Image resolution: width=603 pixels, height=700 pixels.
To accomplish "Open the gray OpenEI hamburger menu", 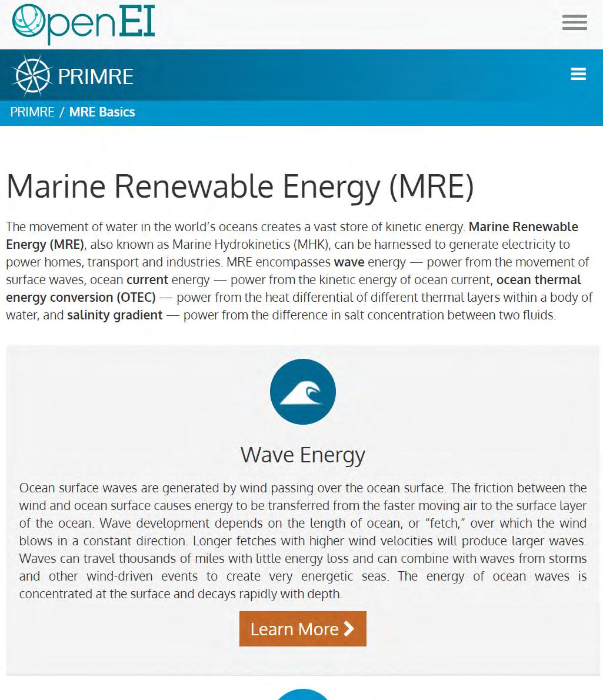I will [x=574, y=22].
